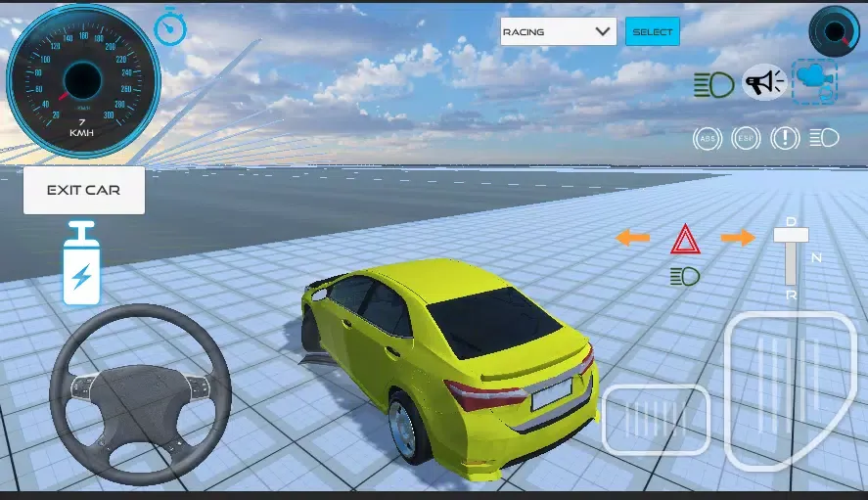
Task: Toggle the ABS indicator
Action: tap(707, 139)
